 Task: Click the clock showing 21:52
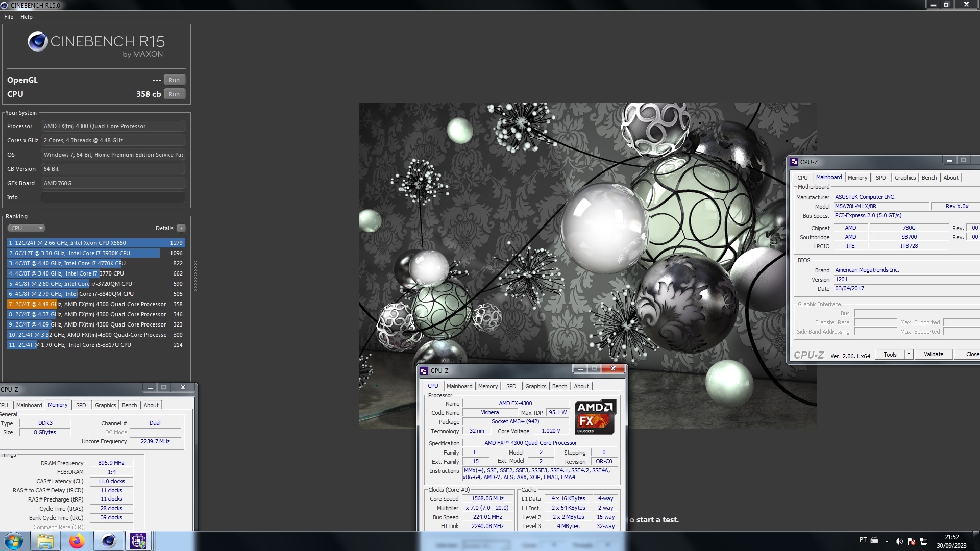click(951, 537)
